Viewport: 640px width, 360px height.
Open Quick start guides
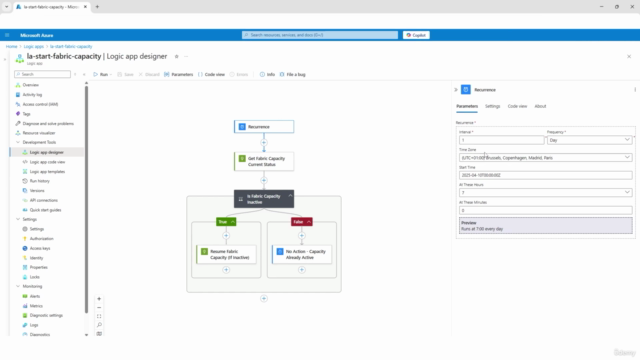tap(45, 210)
